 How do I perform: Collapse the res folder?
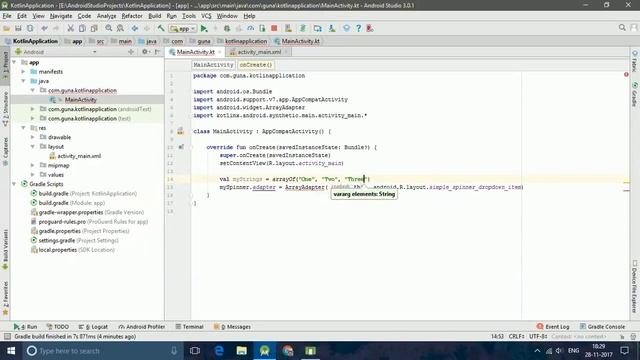click(23, 128)
